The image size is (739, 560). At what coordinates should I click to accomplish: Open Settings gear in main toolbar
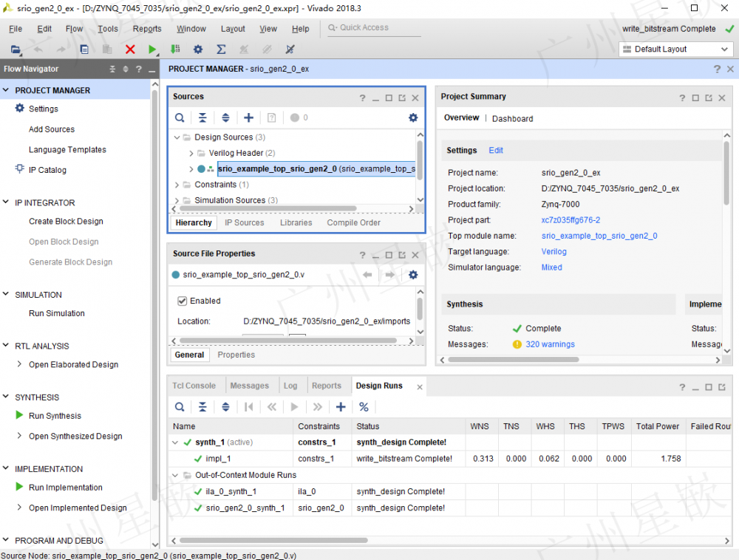click(198, 49)
